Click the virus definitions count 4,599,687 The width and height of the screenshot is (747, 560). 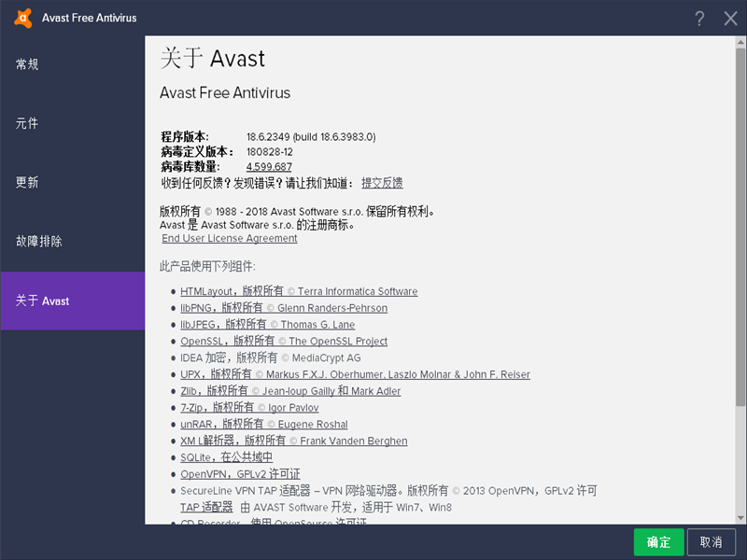pyautogui.click(x=269, y=167)
